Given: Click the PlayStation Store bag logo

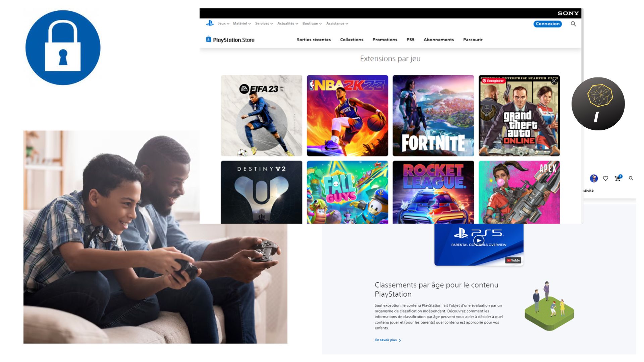Looking at the screenshot, I should 208,39.
